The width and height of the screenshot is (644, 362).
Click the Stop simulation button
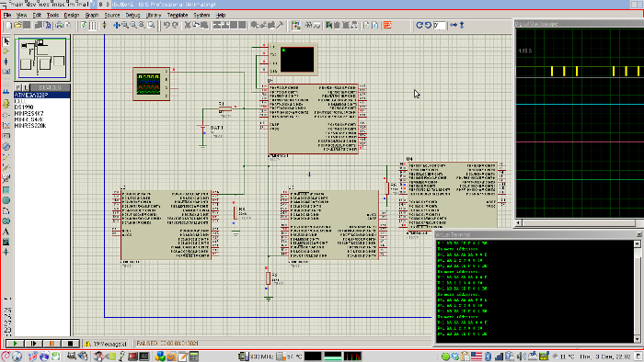click(70, 344)
